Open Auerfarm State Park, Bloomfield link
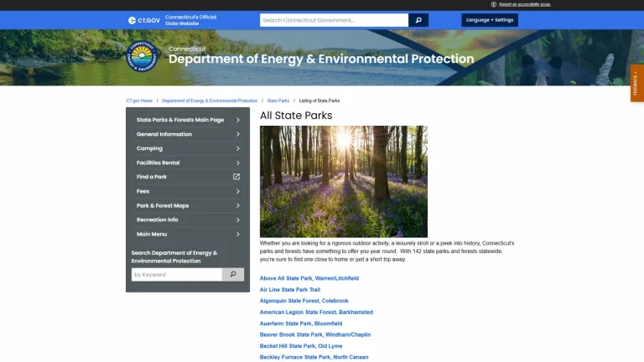 (x=301, y=323)
